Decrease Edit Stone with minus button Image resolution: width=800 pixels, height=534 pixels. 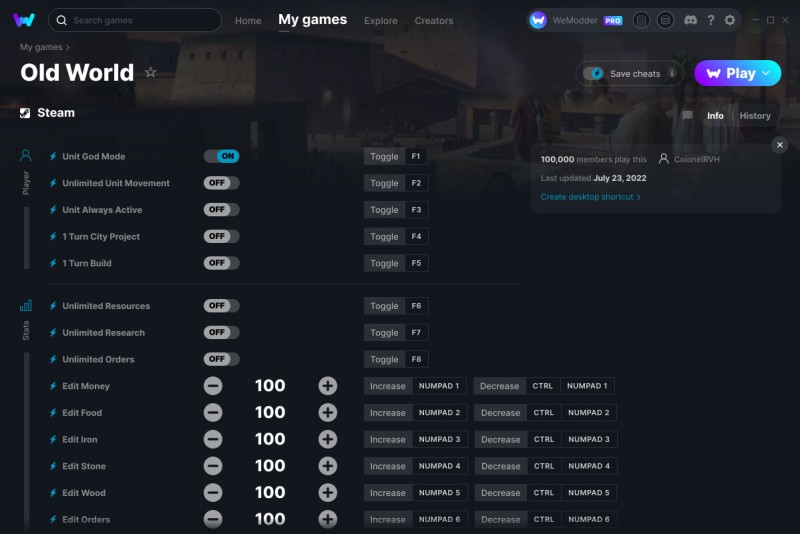[213, 466]
